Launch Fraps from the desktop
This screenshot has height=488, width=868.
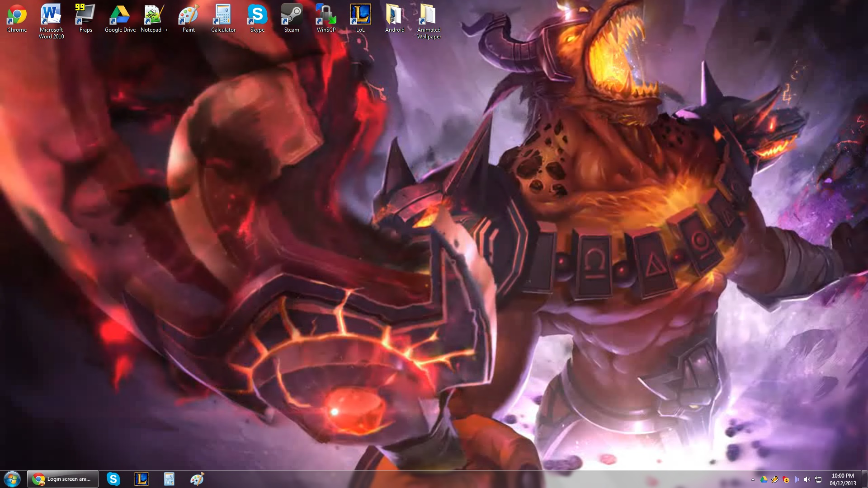coord(85,14)
